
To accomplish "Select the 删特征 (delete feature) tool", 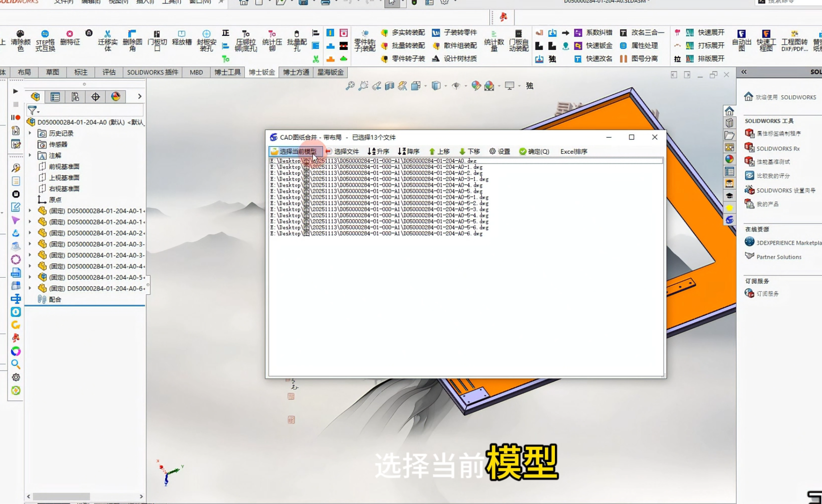I will [x=70, y=40].
